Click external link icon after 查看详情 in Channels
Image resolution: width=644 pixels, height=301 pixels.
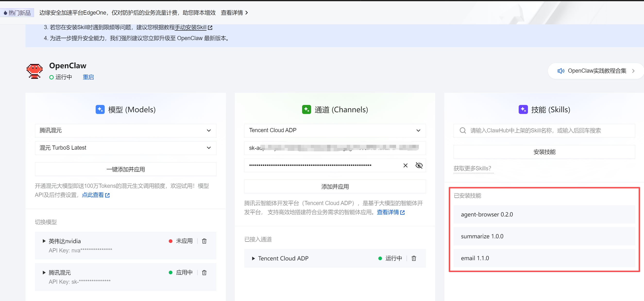402,212
